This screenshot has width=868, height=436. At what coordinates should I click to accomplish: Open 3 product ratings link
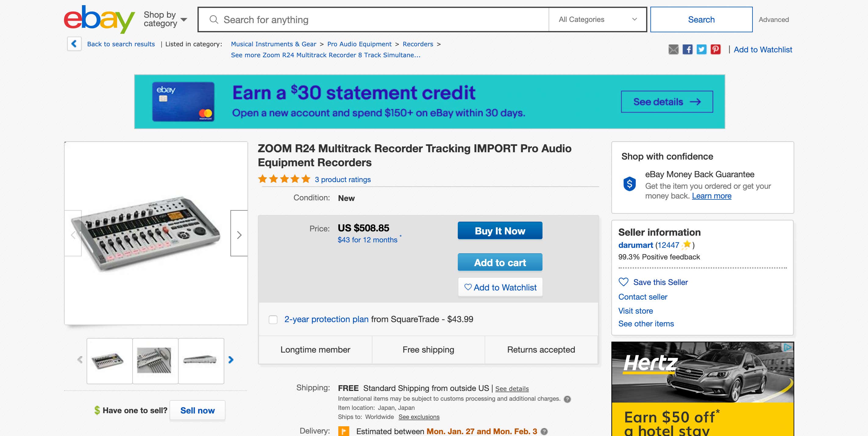[343, 179]
